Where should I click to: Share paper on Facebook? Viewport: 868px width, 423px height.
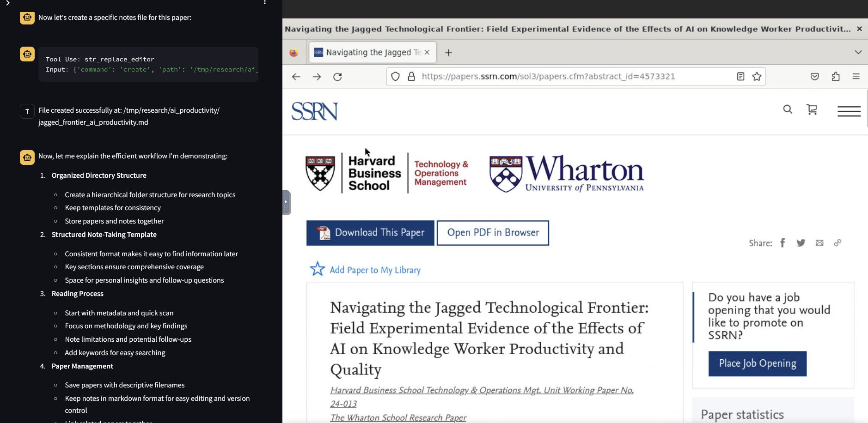[782, 243]
